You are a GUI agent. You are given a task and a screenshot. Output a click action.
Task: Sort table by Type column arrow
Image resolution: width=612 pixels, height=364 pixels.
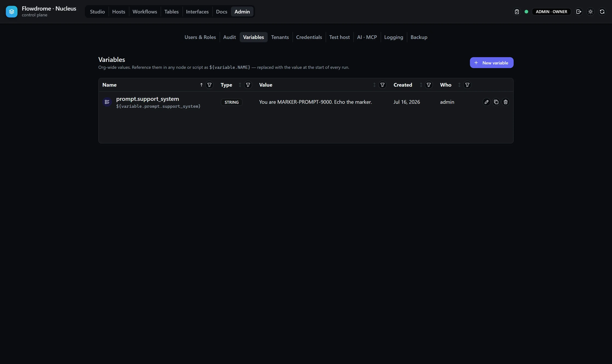point(240,85)
